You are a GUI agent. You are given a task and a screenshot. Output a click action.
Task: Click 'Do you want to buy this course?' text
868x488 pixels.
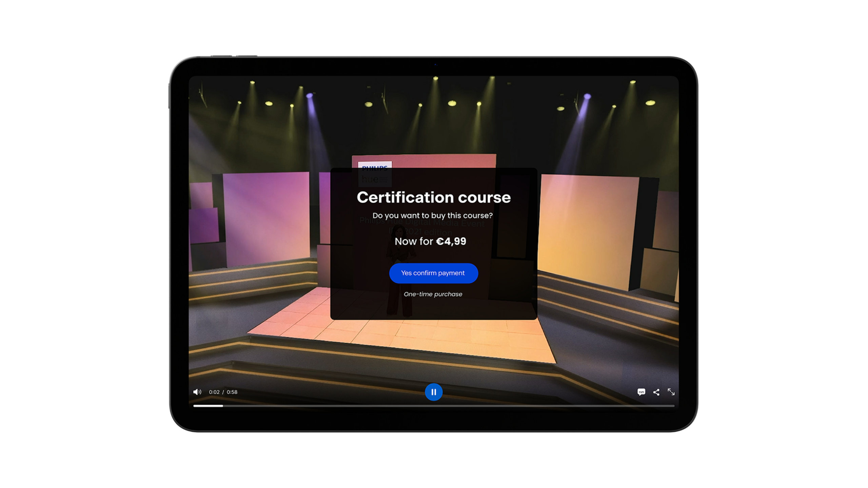(x=432, y=216)
